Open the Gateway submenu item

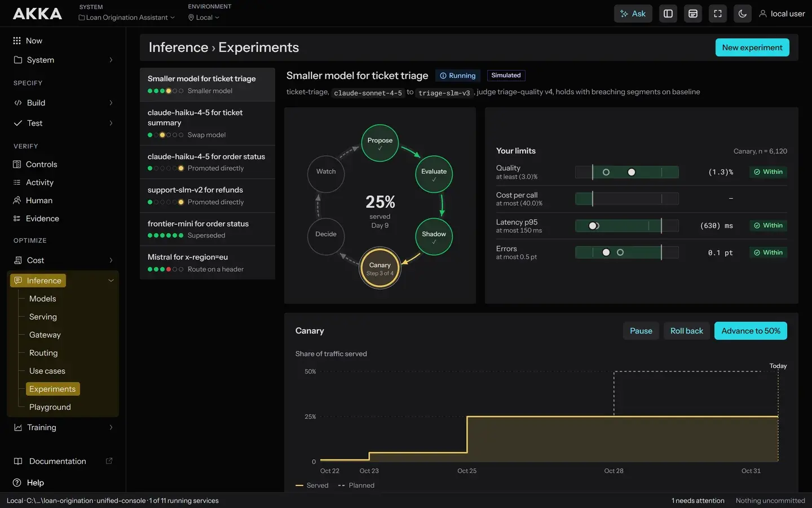(45, 335)
